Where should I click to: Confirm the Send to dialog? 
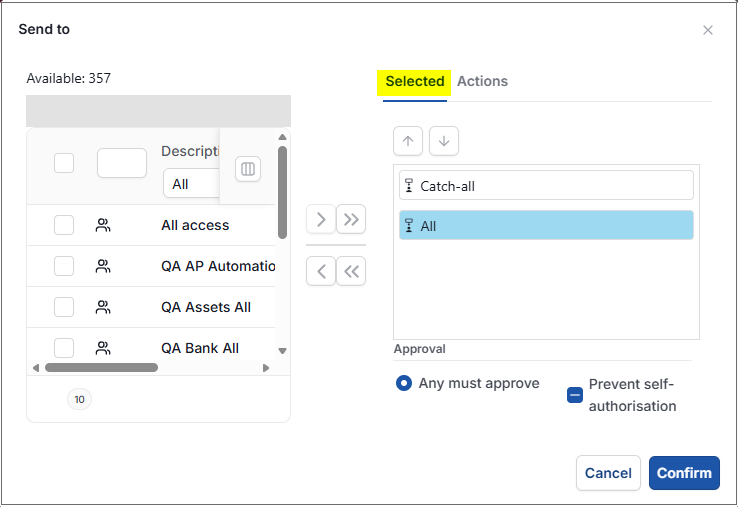684,473
